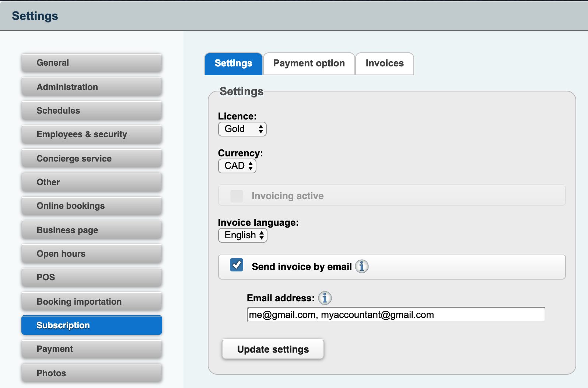Select the POS sidebar item
588x388 pixels.
pyautogui.click(x=92, y=278)
